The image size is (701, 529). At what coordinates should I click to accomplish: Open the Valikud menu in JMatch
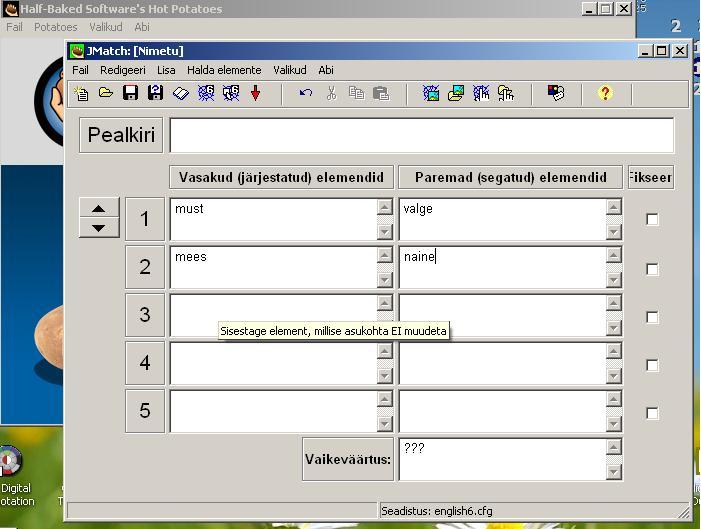point(290,70)
